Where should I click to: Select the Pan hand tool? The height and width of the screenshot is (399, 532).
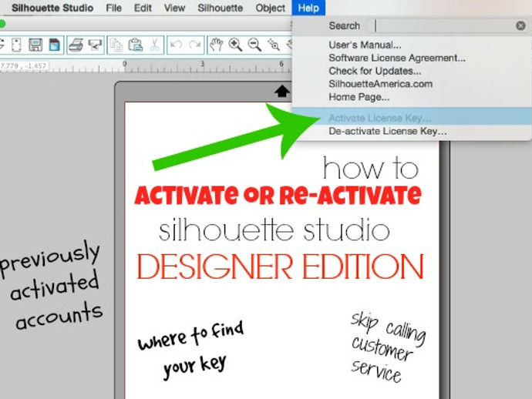pyautogui.click(x=216, y=45)
